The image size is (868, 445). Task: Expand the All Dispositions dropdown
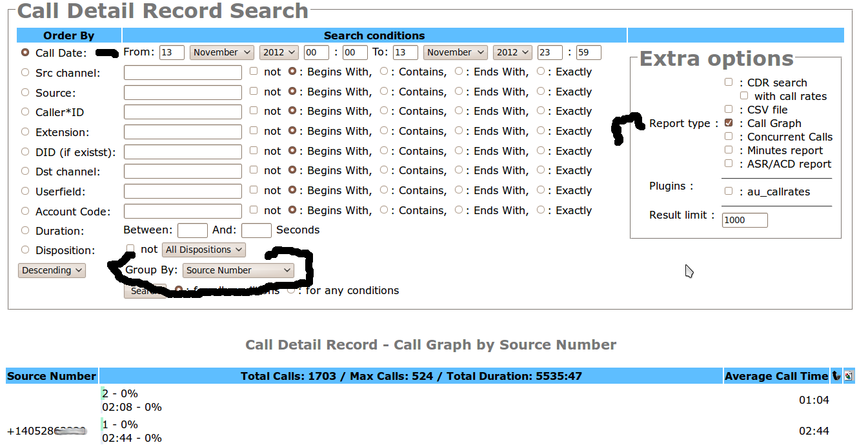coord(204,250)
